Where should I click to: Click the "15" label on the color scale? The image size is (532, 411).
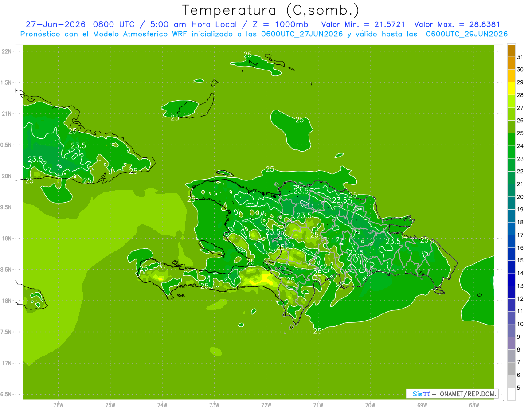(520, 261)
